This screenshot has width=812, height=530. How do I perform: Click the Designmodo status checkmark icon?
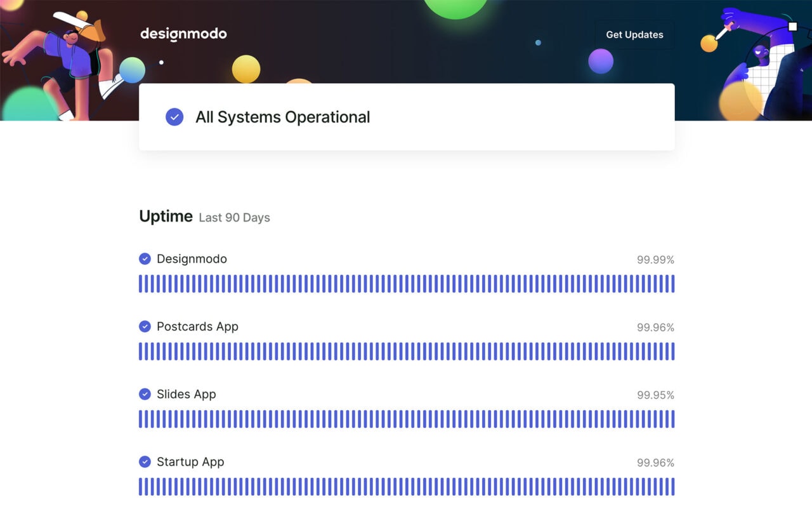click(x=145, y=258)
